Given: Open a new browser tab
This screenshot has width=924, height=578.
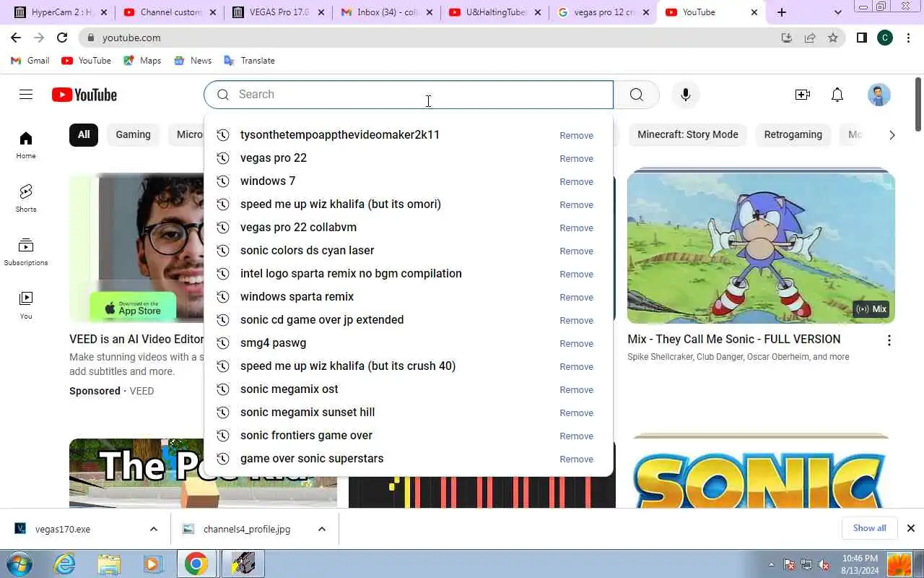Looking at the screenshot, I should [x=782, y=12].
